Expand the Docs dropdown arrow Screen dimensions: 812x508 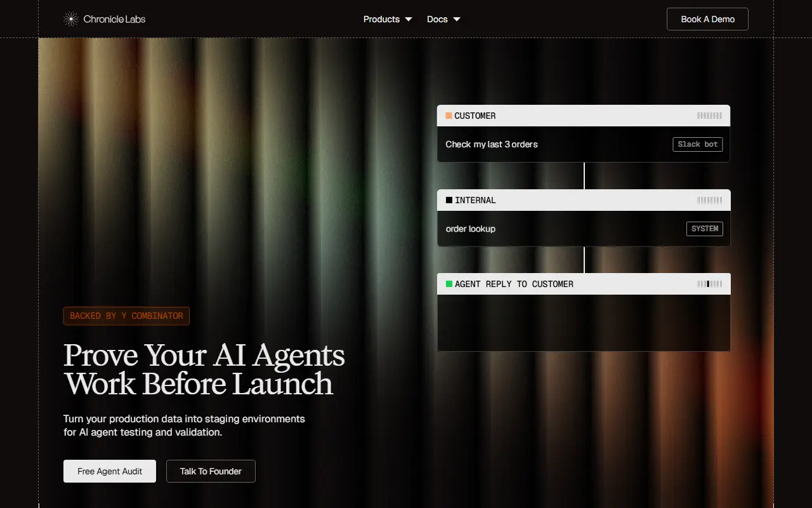[x=457, y=19]
